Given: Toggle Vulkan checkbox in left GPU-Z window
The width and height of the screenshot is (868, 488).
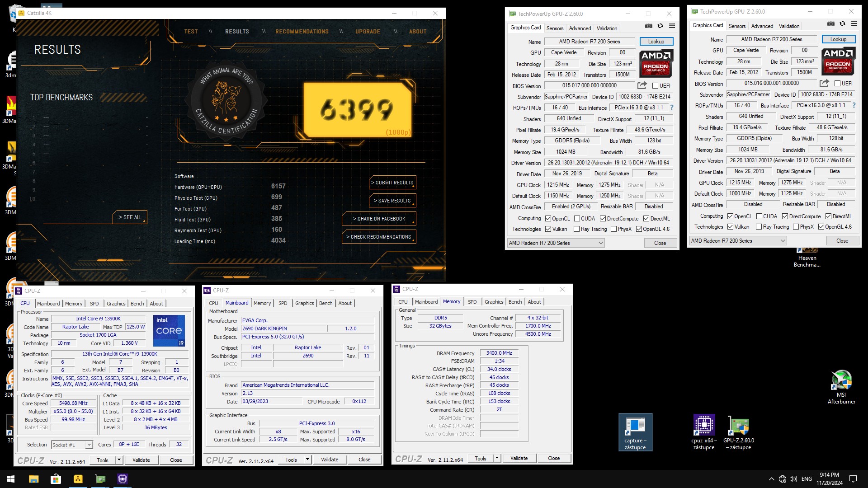Looking at the screenshot, I should point(548,229).
